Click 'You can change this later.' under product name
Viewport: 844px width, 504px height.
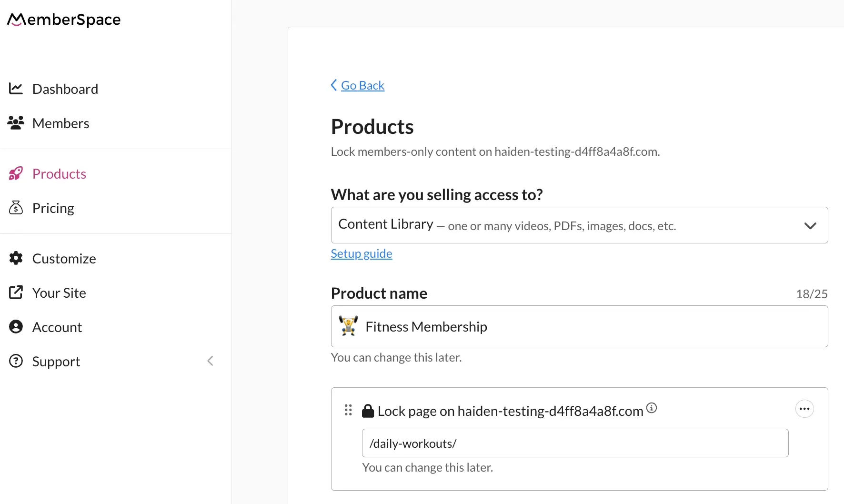pyautogui.click(x=396, y=357)
